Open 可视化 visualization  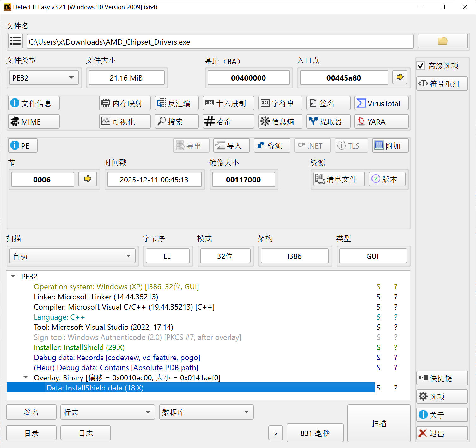click(125, 122)
